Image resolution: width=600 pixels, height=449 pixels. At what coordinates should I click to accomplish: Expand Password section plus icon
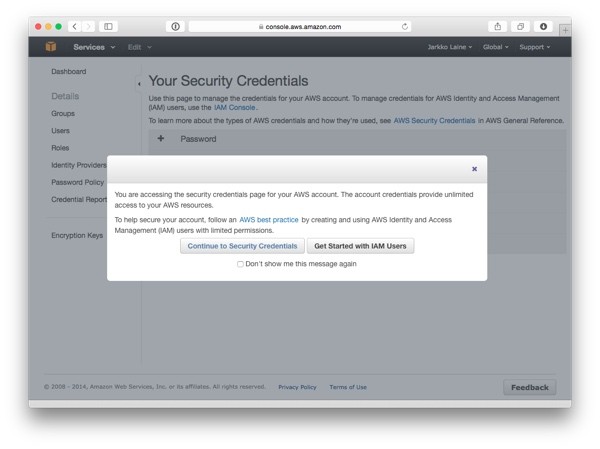(x=161, y=139)
